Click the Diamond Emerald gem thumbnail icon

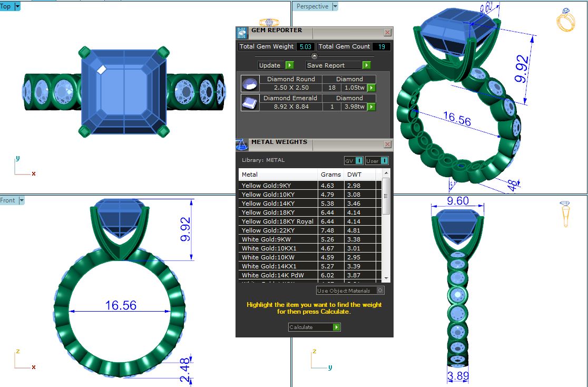point(250,102)
